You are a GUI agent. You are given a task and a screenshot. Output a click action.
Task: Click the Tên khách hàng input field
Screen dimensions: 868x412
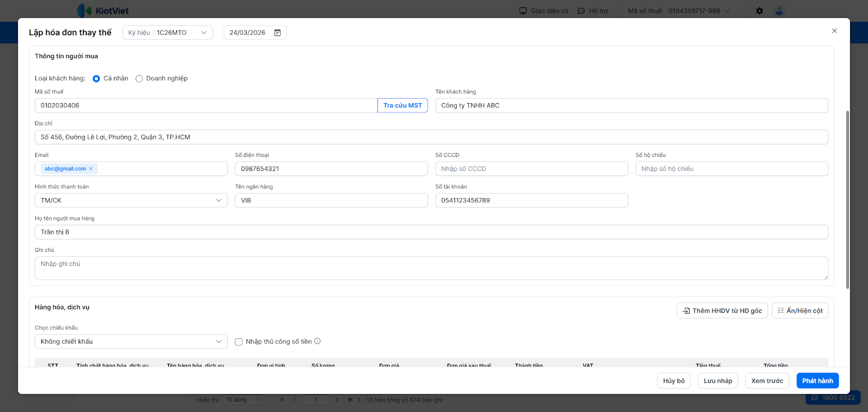[x=631, y=105]
